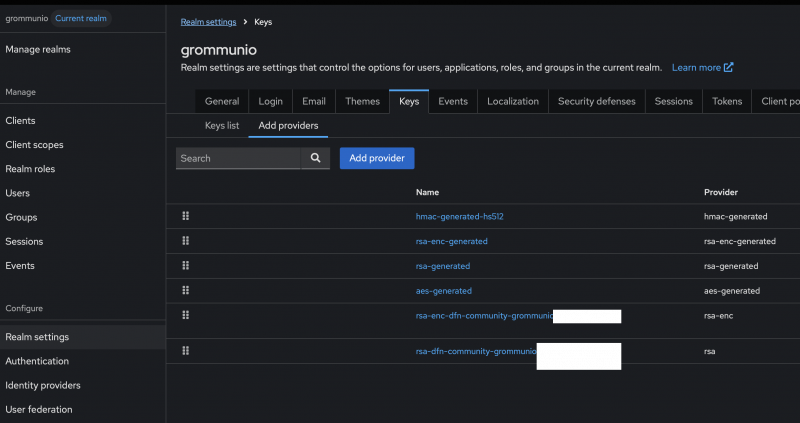Open Learn more external link
800x423 pixels.
(702, 67)
